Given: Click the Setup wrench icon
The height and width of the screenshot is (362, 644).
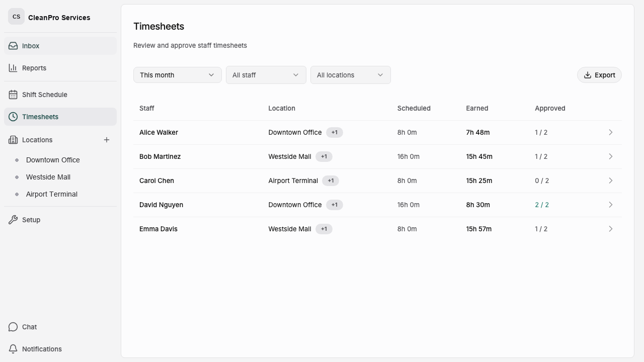Looking at the screenshot, I should (13, 220).
